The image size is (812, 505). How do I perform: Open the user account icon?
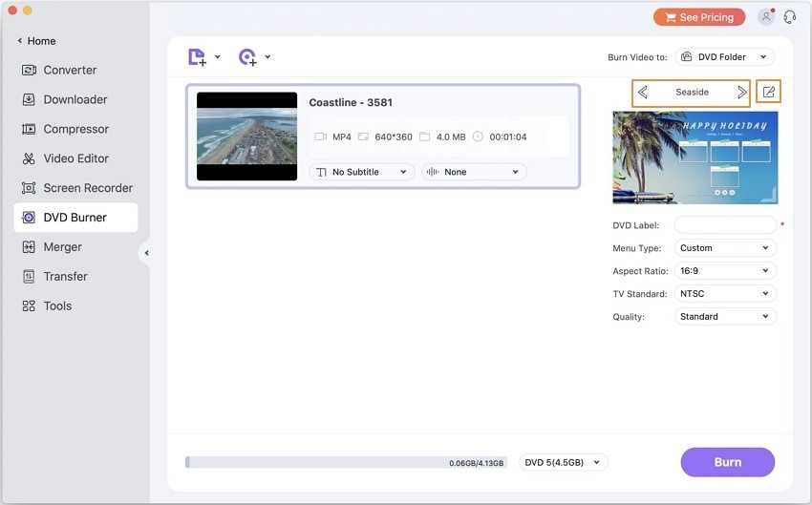pos(765,17)
